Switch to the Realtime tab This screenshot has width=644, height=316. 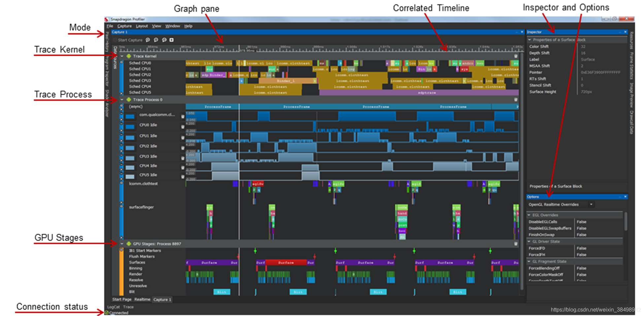pyautogui.click(x=142, y=300)
